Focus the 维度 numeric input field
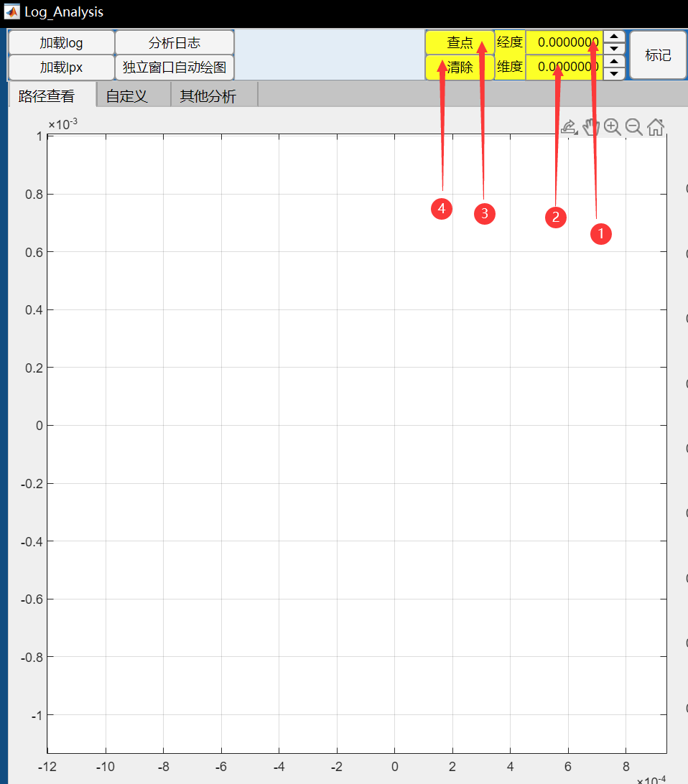 click(x=564, y=67)
